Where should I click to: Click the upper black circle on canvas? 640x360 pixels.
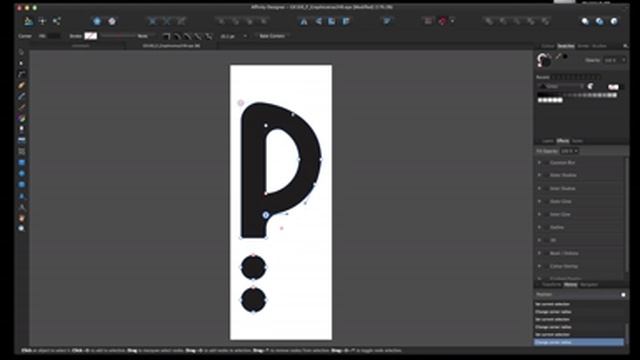click(253, 268)
